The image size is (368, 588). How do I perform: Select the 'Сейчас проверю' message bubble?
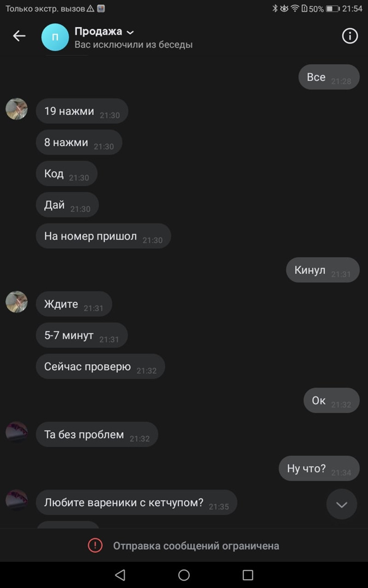click(x=100, y=366)
